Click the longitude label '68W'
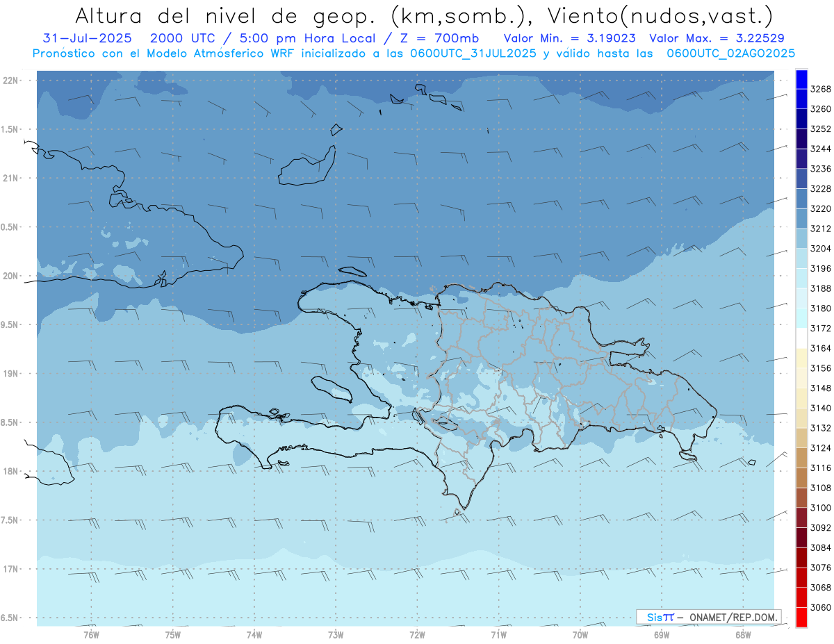 [743, 635]
